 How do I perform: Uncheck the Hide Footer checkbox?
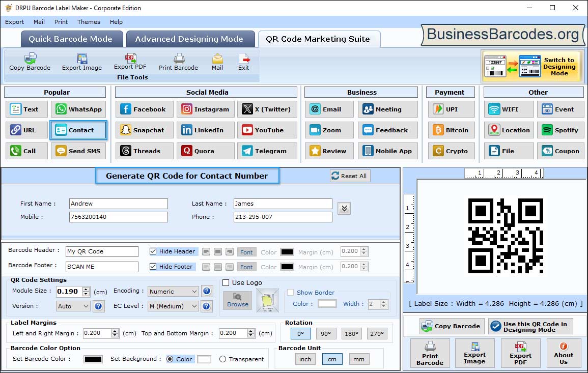pyautogui.click(x=153, y=267)
